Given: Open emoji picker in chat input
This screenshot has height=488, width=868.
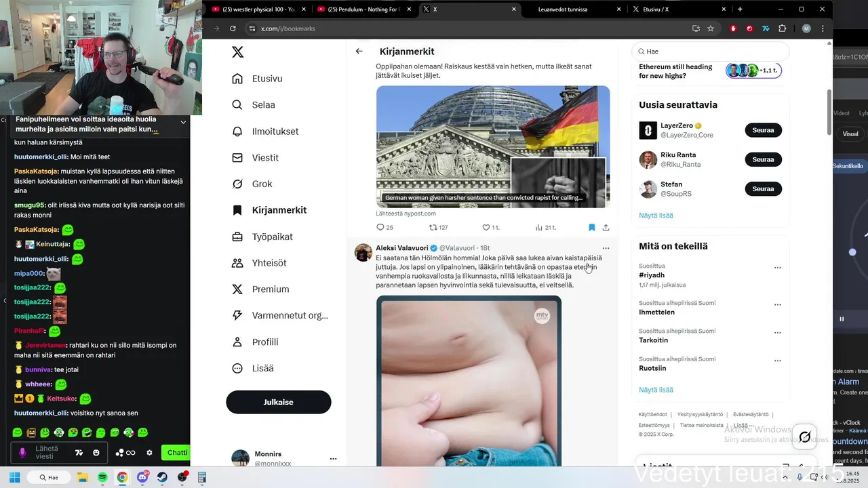Looking at the screenshot, I should pyautogui.click(x=96, y=453).
